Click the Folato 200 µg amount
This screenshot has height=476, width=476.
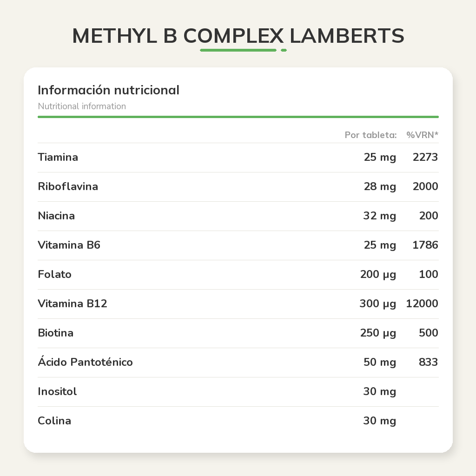tap(378, 274)
